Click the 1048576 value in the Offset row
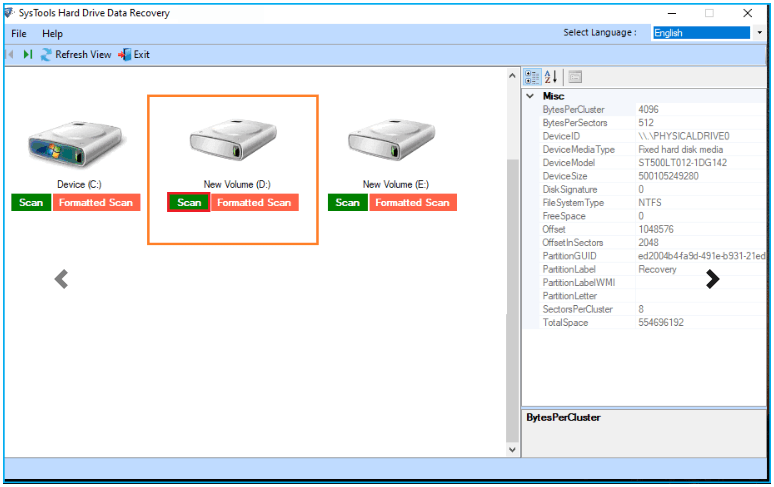 (656, 229)
